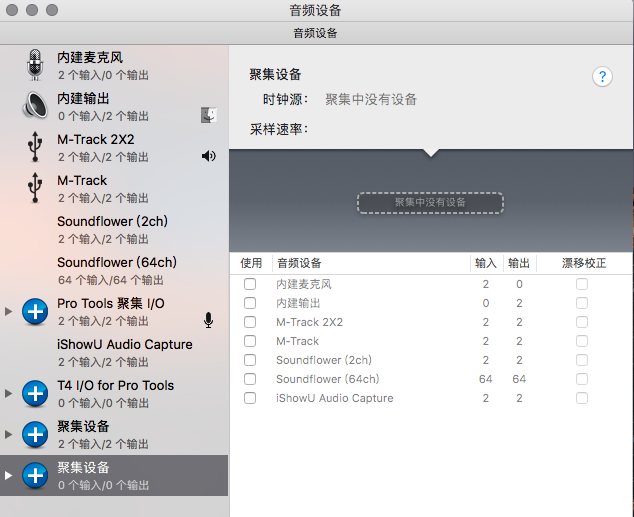634x517 pixels.
Task: Expand the selected 聚集设备 disclosure triangle
Action: (9, 476)
